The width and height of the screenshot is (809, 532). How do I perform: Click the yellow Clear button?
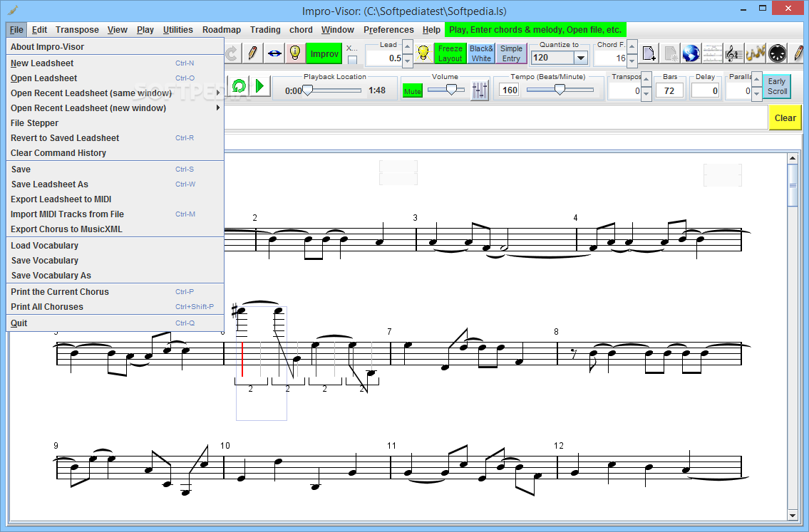[x=785, y=118]
